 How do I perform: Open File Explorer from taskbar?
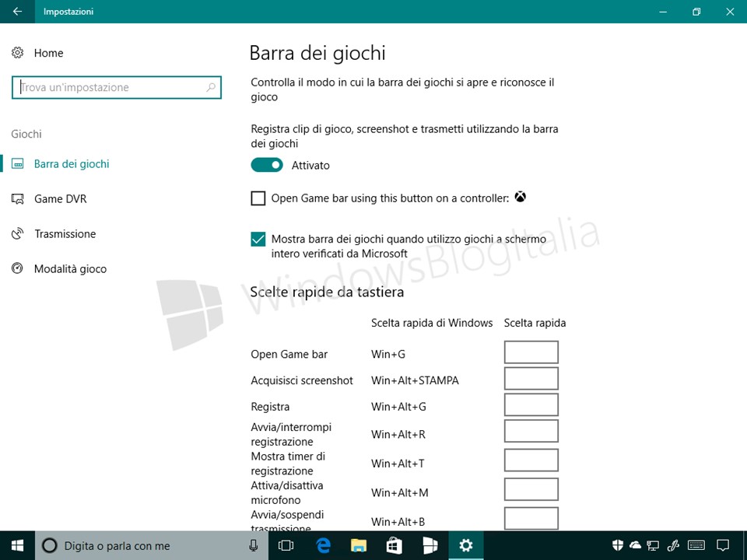tap(358, 546)
